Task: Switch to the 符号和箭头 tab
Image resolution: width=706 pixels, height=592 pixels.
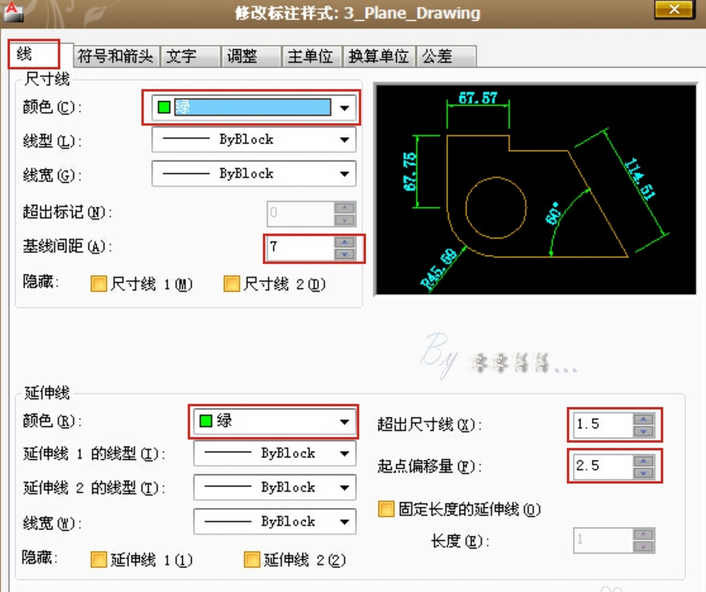Action: coord(117,56)
